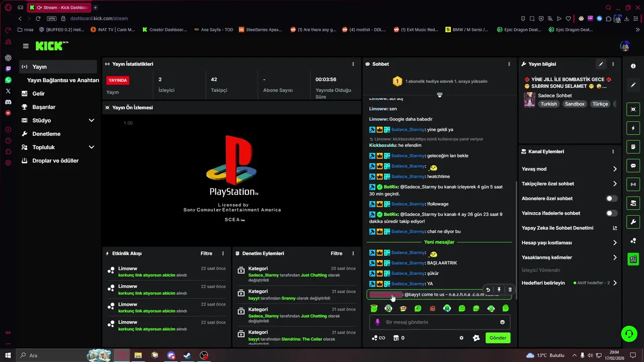Click the chat bubble icon in right rail
644x362 pixels.
pos(633,165)
